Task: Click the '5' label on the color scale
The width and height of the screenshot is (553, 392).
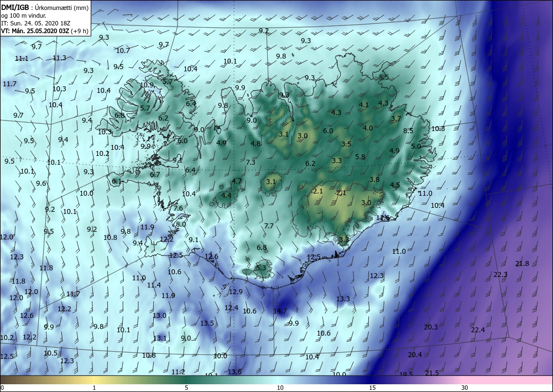Action: click(186, 388)
